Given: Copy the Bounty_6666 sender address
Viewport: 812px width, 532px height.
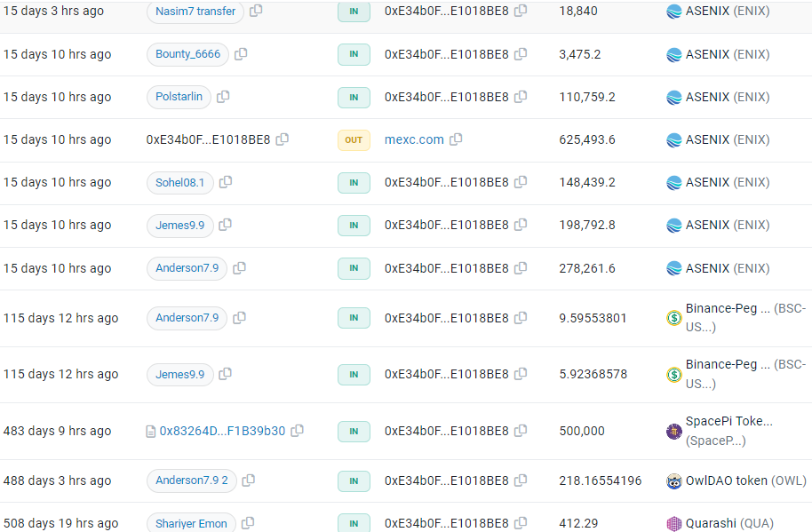Looking at the screenshot, I should pyautogui.click(x=241, y=54).
